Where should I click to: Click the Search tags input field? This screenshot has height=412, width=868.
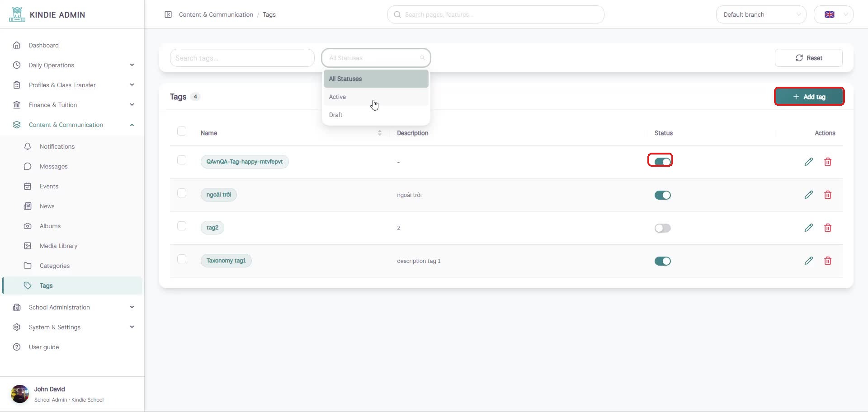(x=242, y=58)
